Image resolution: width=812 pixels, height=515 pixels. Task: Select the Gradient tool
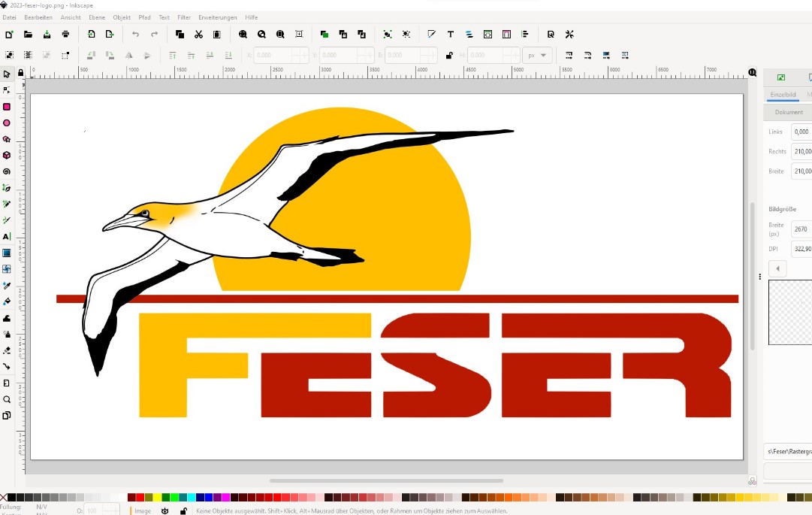7,253
